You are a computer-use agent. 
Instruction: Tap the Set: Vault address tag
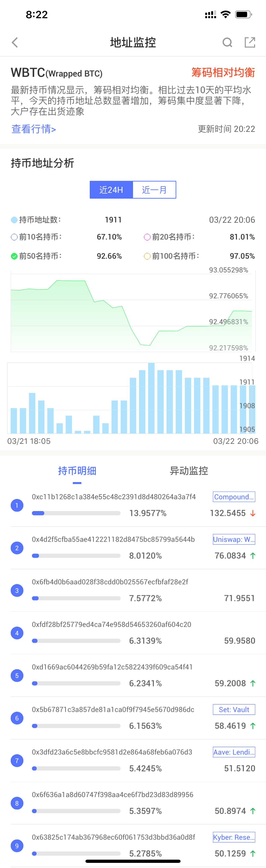[x=234, y=709]
